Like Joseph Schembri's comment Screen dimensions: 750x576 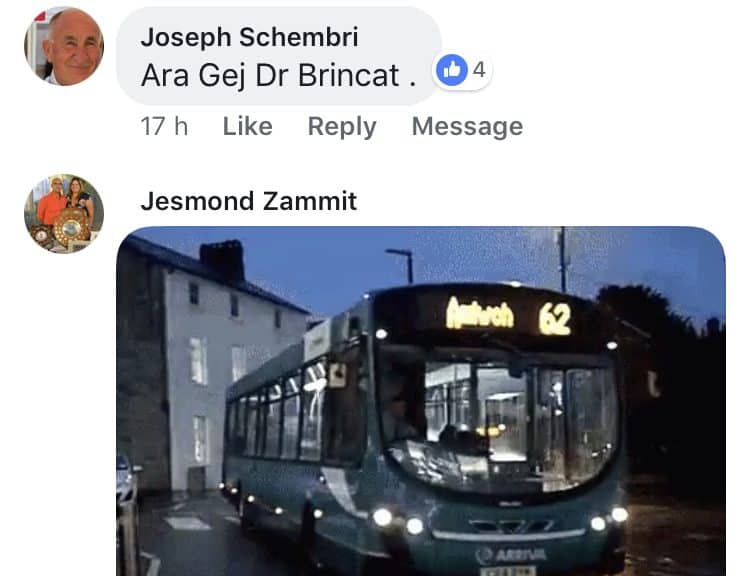coord(247,126)
